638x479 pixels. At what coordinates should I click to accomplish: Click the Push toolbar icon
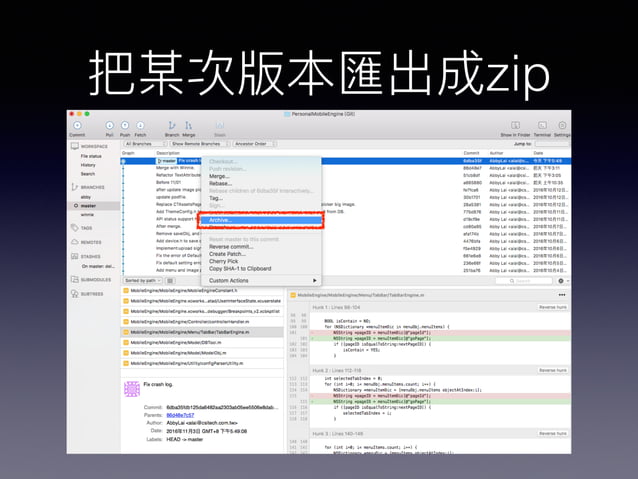(125, 125)
